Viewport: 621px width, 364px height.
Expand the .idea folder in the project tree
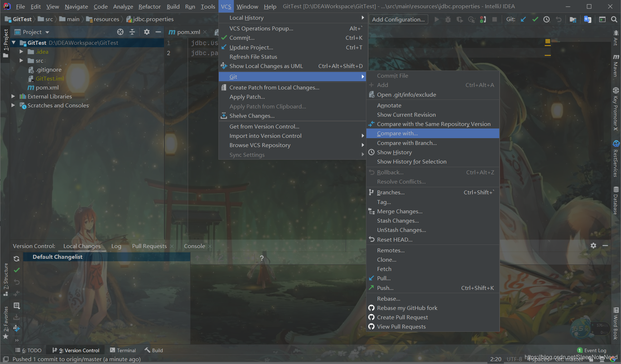tap(21, 52)
